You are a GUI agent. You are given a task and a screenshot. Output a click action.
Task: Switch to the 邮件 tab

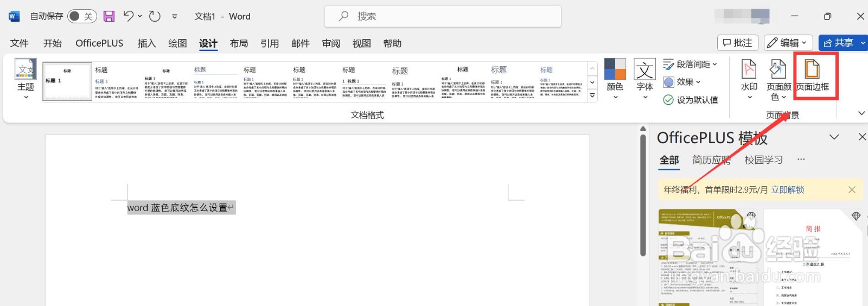pos(300,43)
